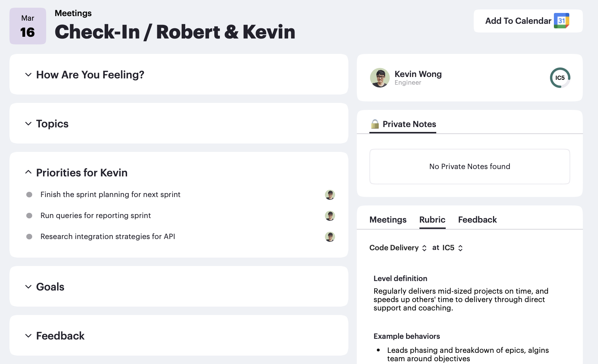598x364 pixels.
Task: Click the Google Calendar icon
Action: 561,21
